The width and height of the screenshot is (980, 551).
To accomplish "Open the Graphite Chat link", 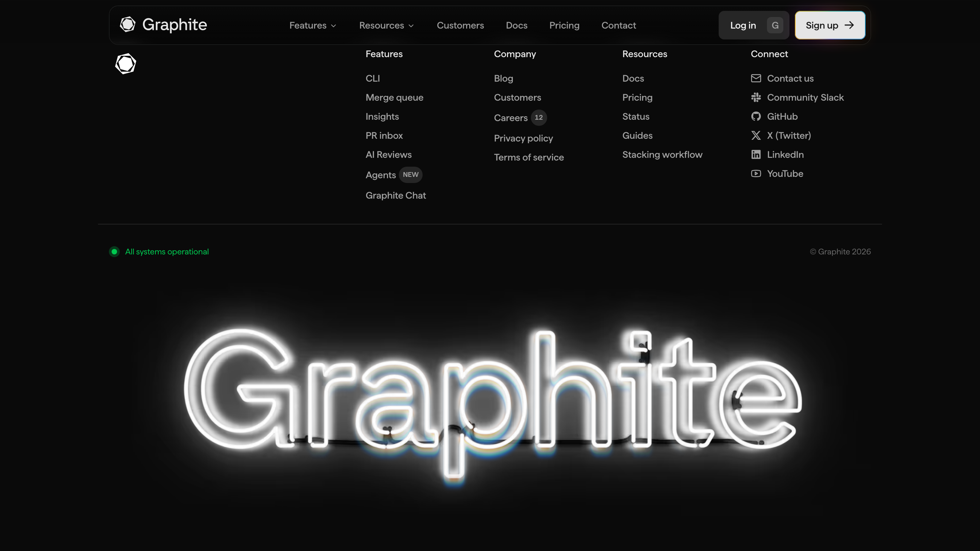I will 396,195.
